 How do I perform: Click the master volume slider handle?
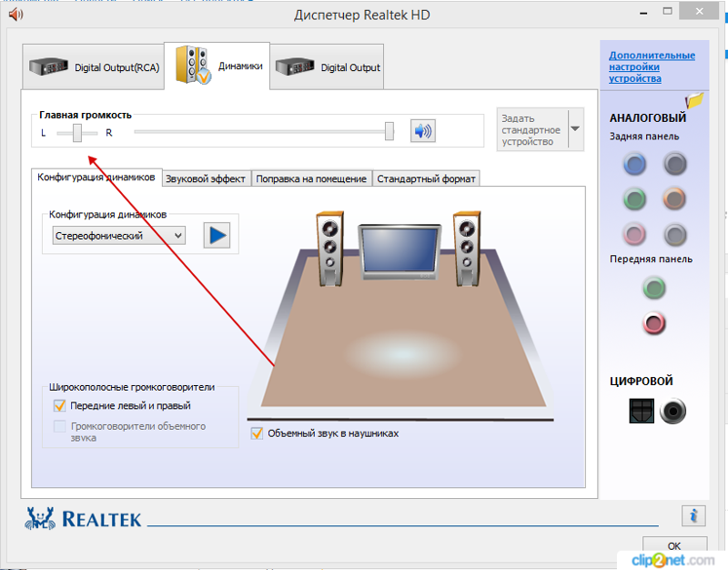[x=389, y=131]
